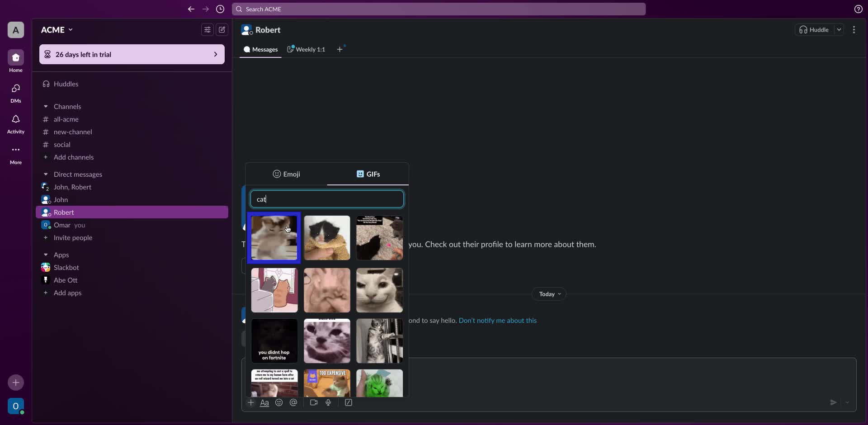Click Invite people in sidebar

tap(72, 238)
